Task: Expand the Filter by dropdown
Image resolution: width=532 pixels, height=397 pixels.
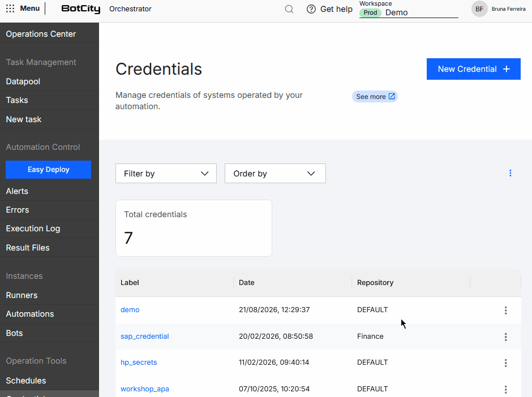Action: click(x=166, y=174)
